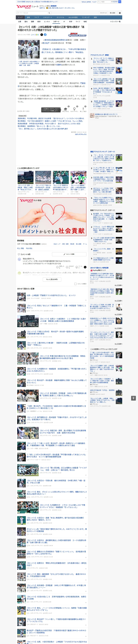Share first comment via X icon
138x644 pixels.
[x=85, y=267]
